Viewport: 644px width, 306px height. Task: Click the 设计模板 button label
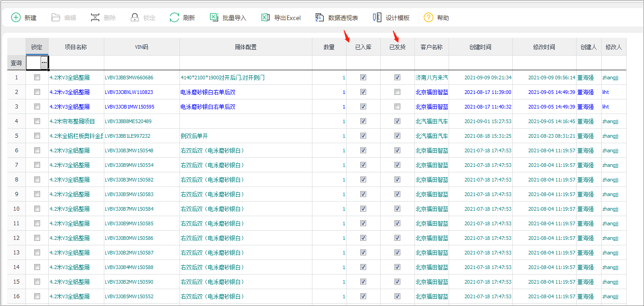point(398,18)
